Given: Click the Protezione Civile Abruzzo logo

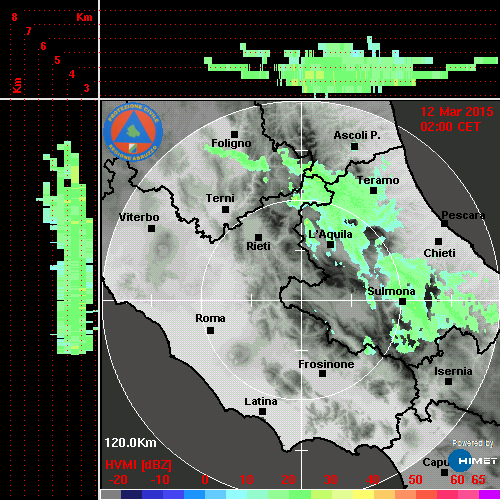Looking at the screenshot, I should [x=133, y=131].
